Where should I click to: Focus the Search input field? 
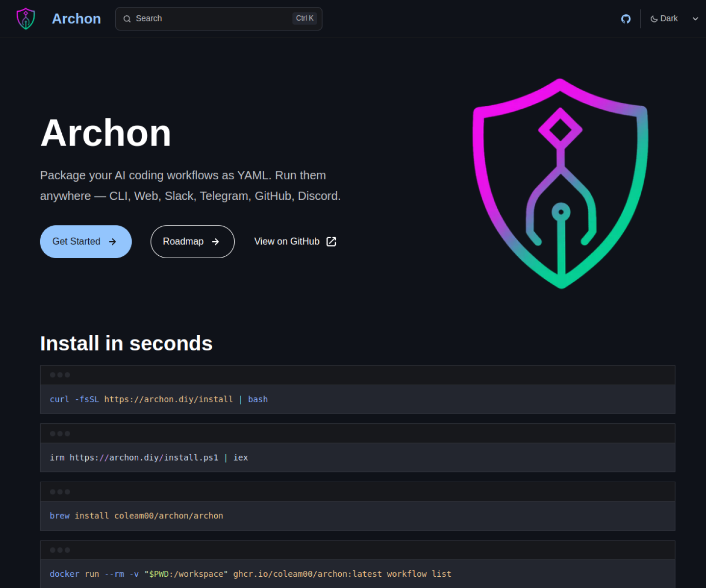(x=219, y=19)
